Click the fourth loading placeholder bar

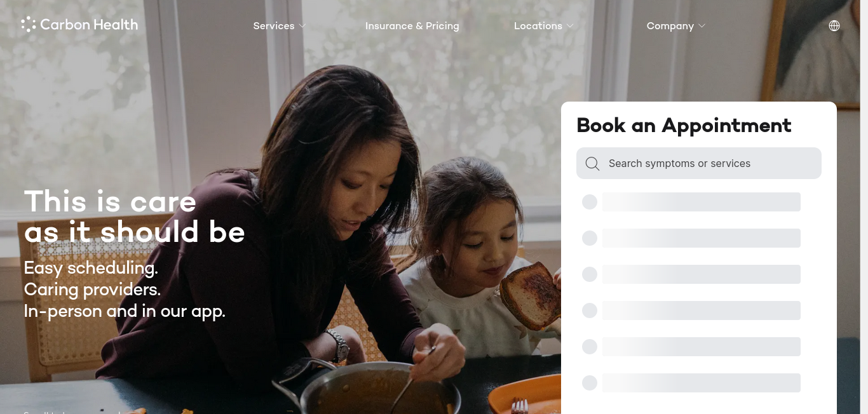coord(702,310)
